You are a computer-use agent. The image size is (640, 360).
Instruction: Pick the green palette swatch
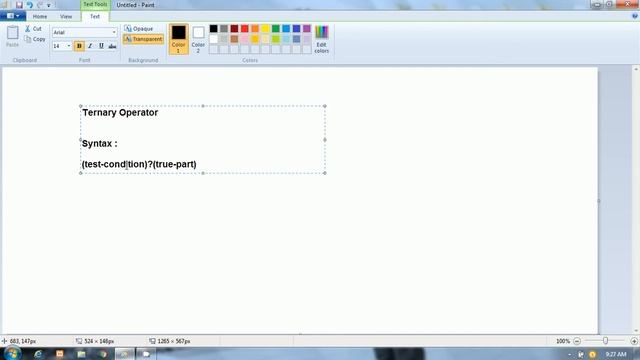tap(276, 29)
